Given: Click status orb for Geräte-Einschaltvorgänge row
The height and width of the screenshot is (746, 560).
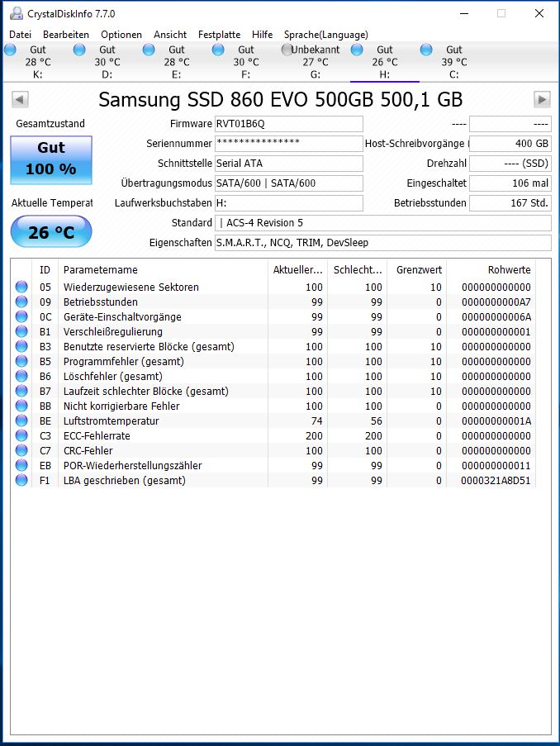Looking at the screenshot, I should (21, 316).
